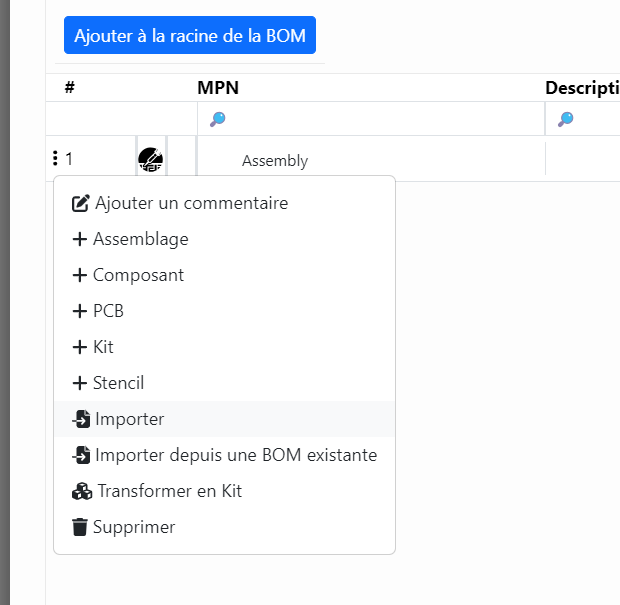The height and width of the screenshot is (605, 620).
Task: Add an Assemblage via the context menu
Action: (x=140, y=239)
